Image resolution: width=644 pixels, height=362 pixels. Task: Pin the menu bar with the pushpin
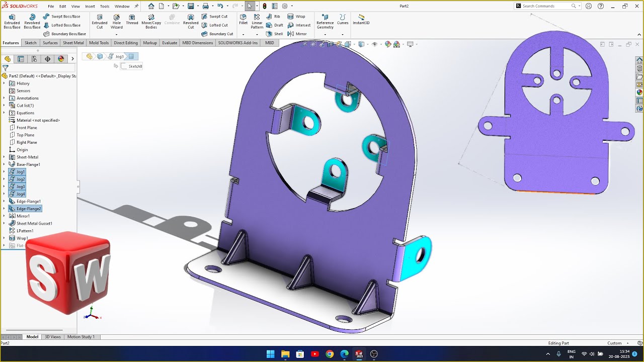[x=136, y=6]
